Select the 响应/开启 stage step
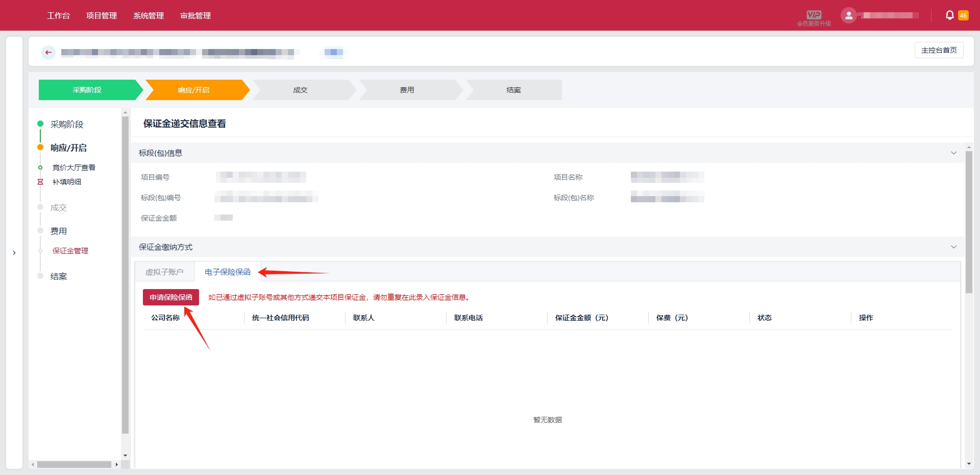 pyautogui.click(x=194, y=90)
